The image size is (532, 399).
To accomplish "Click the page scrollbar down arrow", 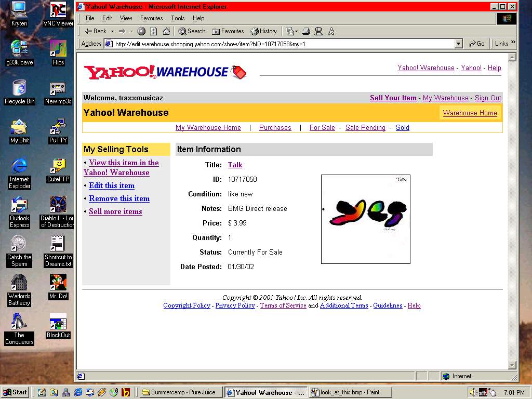I will (512, 365).
